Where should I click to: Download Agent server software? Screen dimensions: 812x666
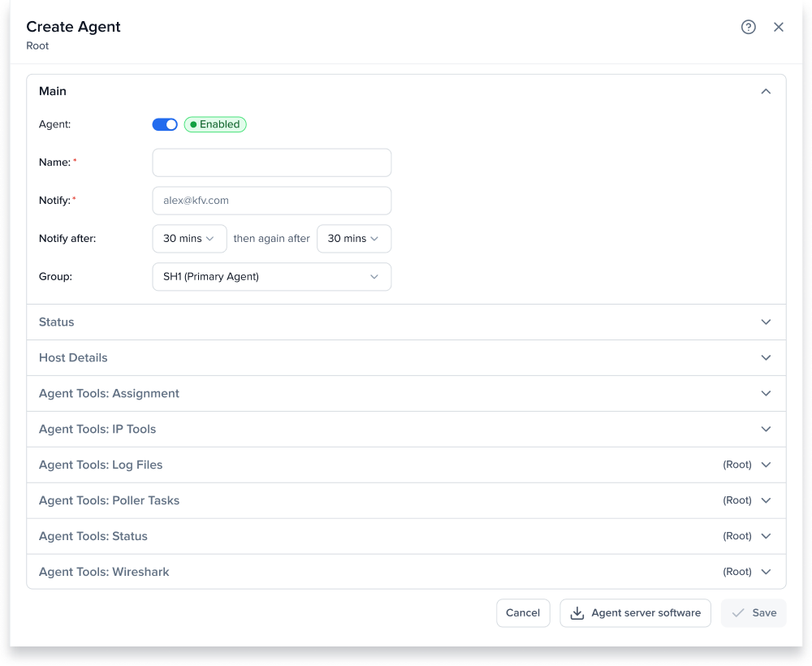[635, 613]
